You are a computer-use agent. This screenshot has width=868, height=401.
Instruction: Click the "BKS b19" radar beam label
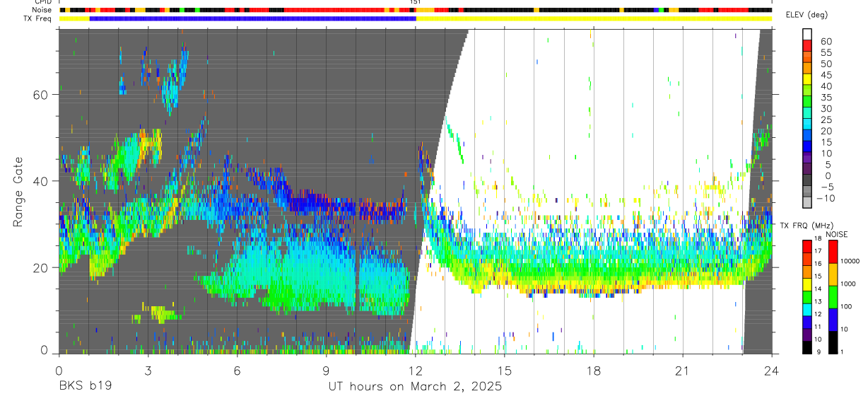tap(85, 387)
